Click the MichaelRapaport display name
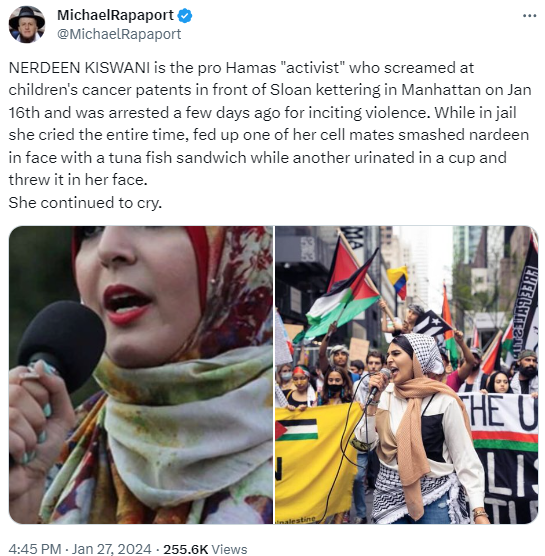 tap(115, 15)
